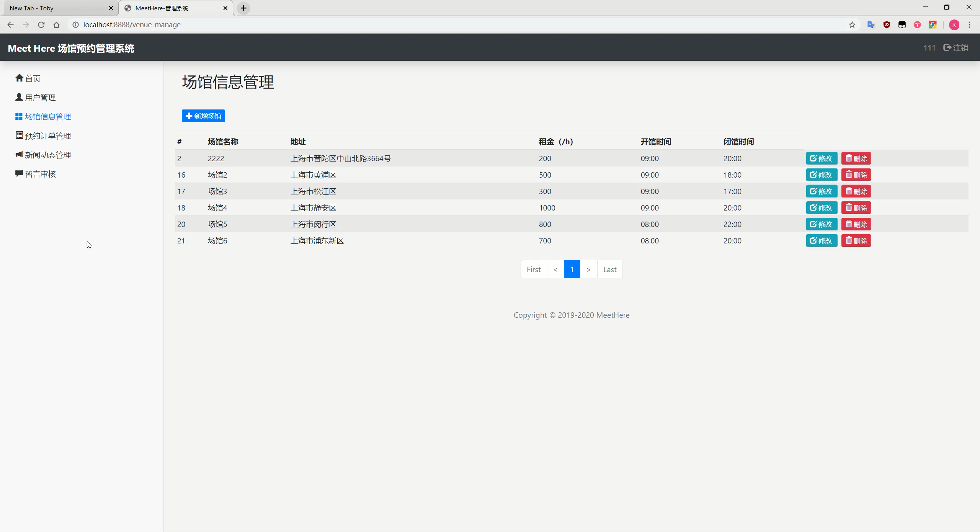Image resolution: width=980 pixels, height=532 pixels.
Task: Click Next page > button
Action: (x=588, y=269)
